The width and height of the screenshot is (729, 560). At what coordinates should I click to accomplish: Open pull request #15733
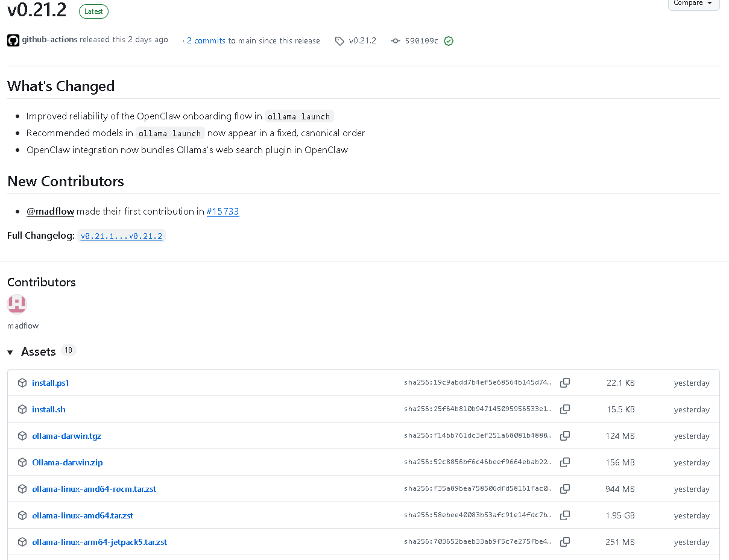point(222,212)
